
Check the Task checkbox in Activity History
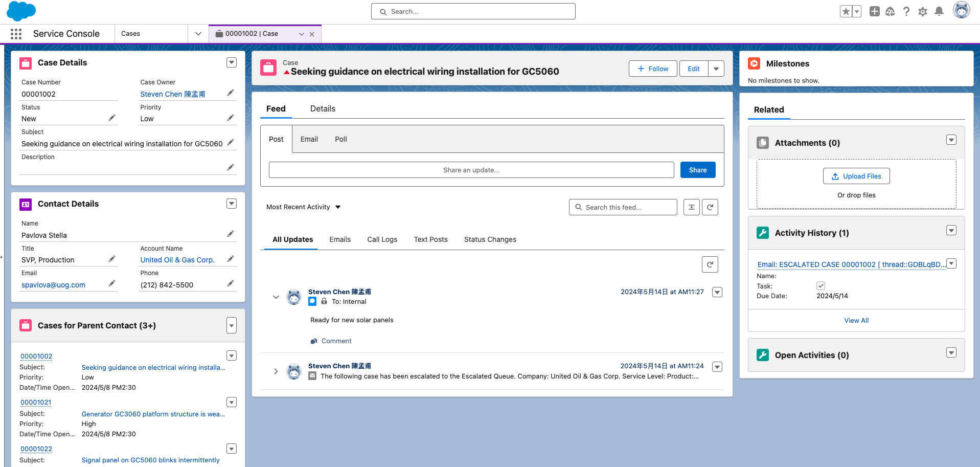pos(821,285)
